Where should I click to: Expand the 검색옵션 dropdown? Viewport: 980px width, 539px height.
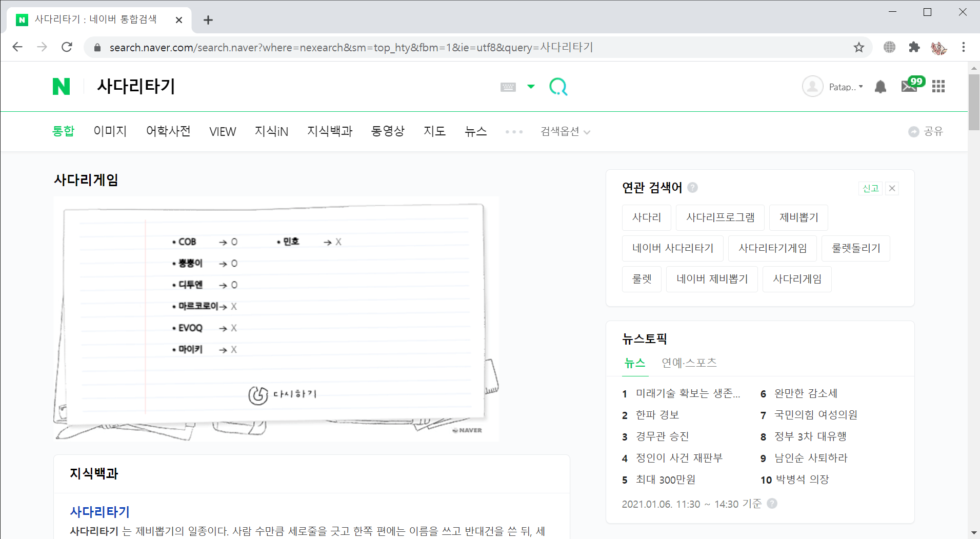[x=565, y=132]
